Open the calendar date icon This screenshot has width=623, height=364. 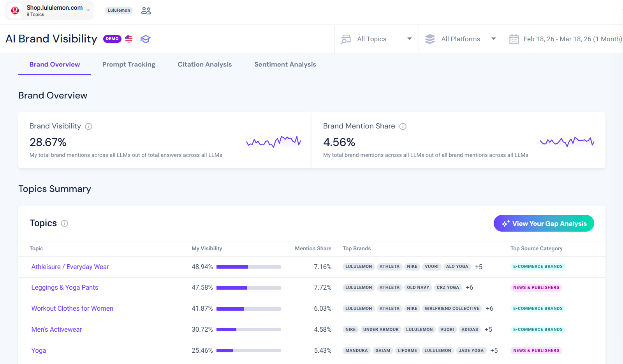coord(514,39)
